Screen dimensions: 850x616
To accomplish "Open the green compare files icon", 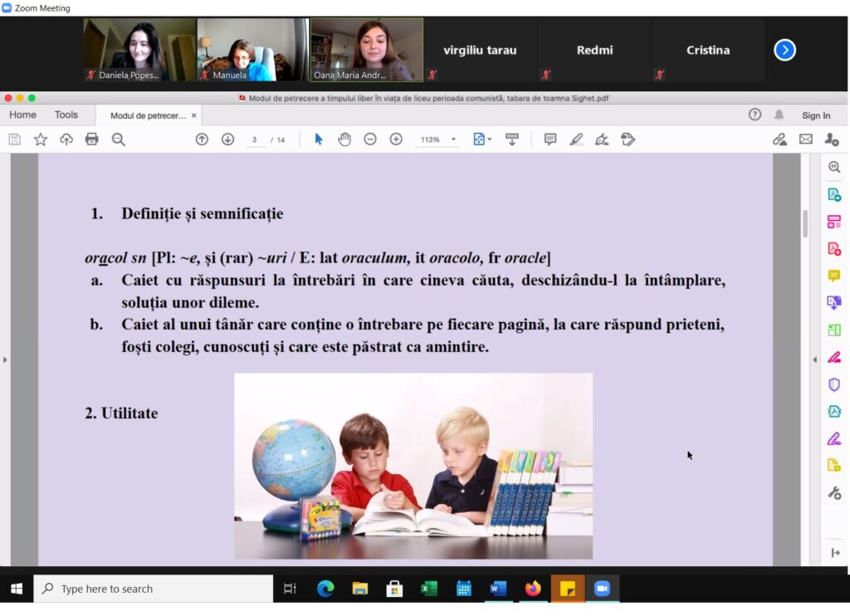I will 834,330.
